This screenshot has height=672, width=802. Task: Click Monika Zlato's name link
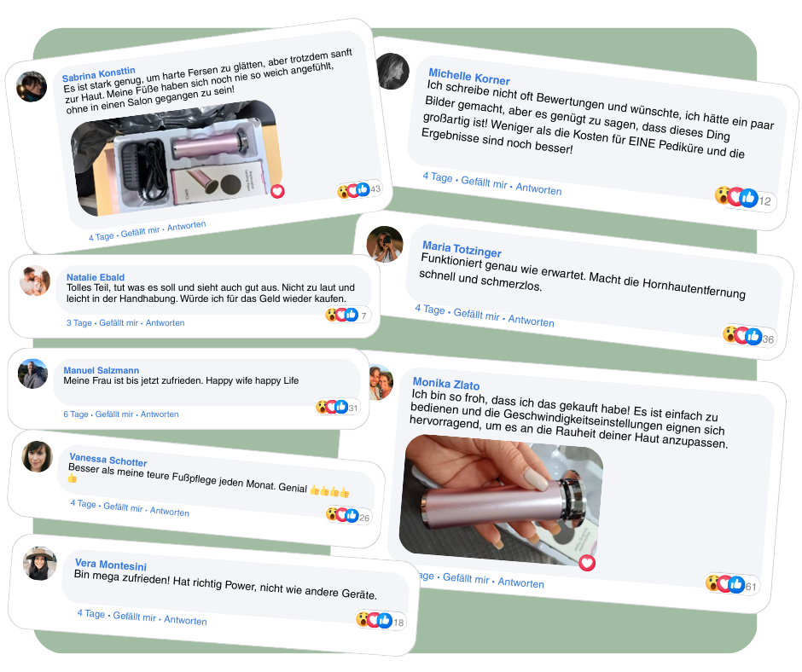pos(446,384)
